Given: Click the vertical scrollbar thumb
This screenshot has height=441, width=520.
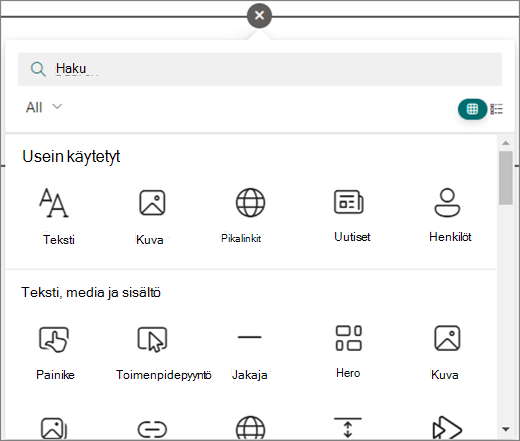Looking at the screenshot, I should (x=506, y=178).
